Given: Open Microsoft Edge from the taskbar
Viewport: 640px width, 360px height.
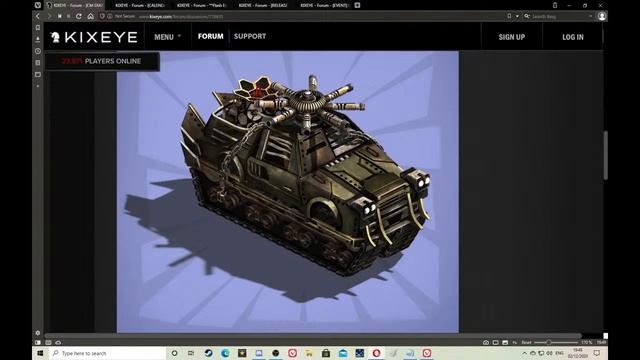Looking at the screenshot, I should coord(225,353).
